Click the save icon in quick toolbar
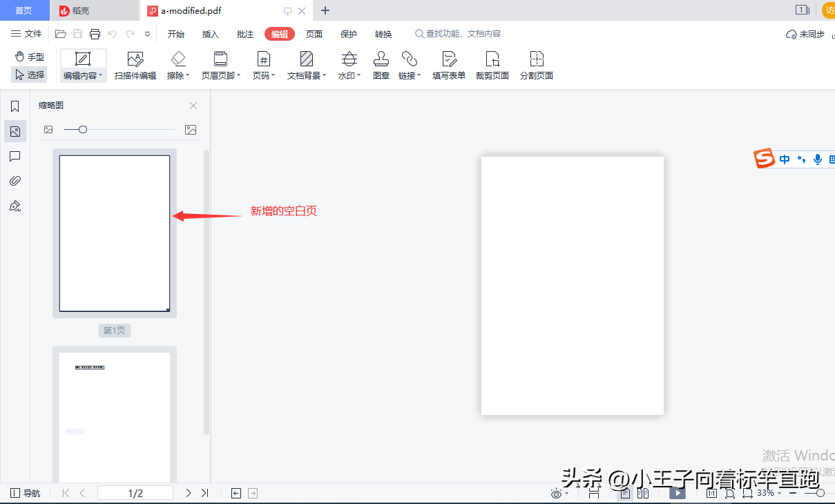 pos(77,34)
